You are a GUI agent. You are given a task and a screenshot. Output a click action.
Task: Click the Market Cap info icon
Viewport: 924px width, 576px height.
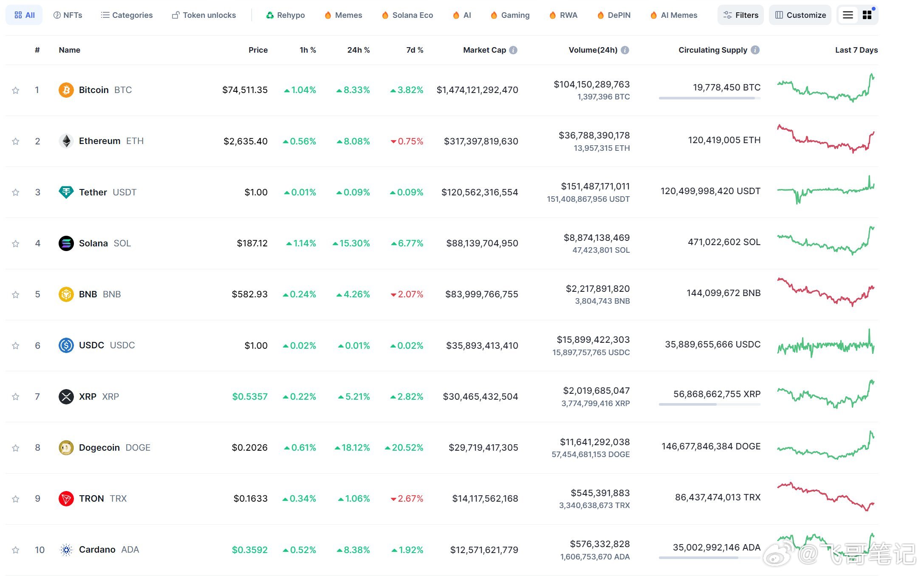(513, 50)
